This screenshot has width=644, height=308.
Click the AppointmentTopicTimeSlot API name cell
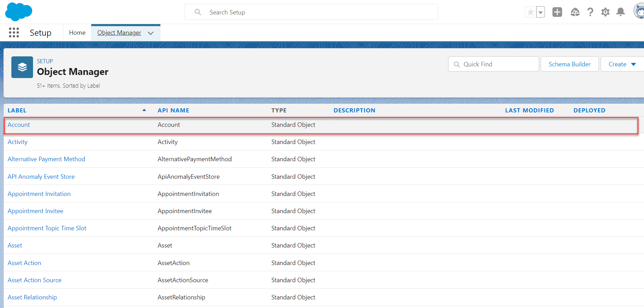(x=194, y=228)
